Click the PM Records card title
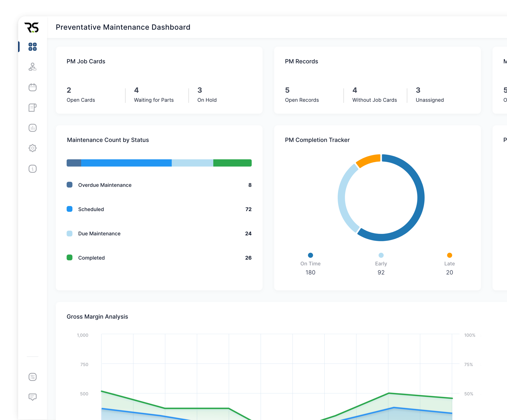507x420 pixels. [301, 61]
